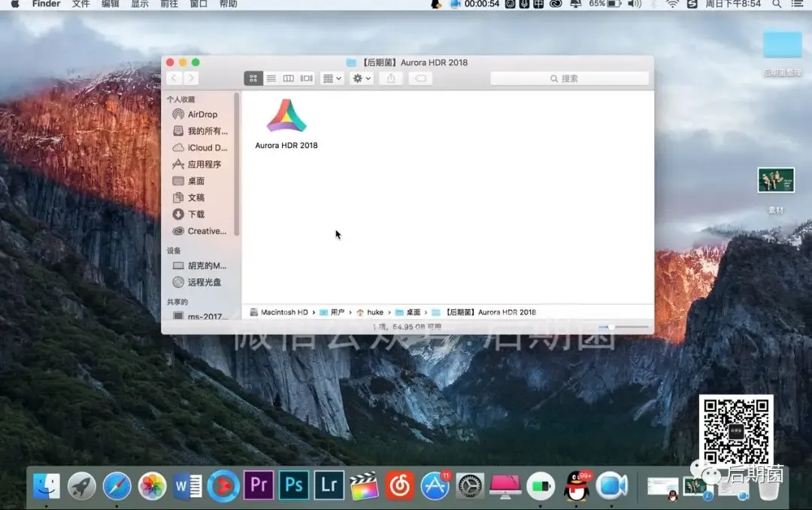This screenshot has height=510, width=812.
Task: Switch Finder to icon view
Action: 253,78
